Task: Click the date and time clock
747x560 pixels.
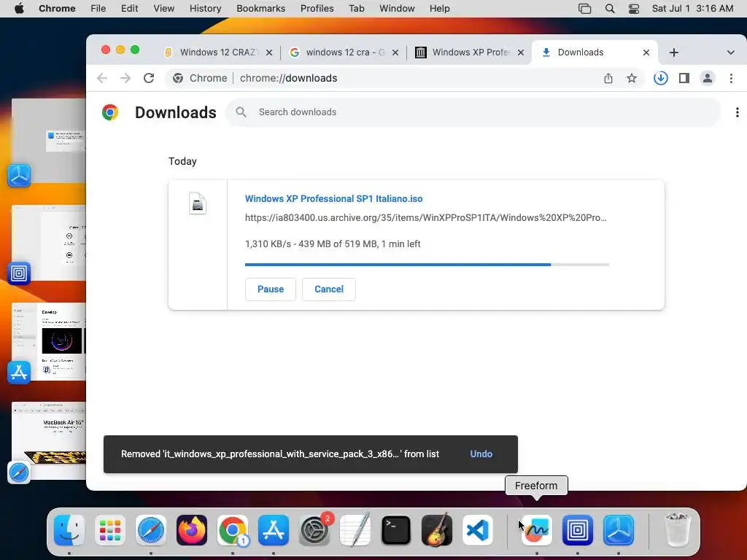Action: 692,9
